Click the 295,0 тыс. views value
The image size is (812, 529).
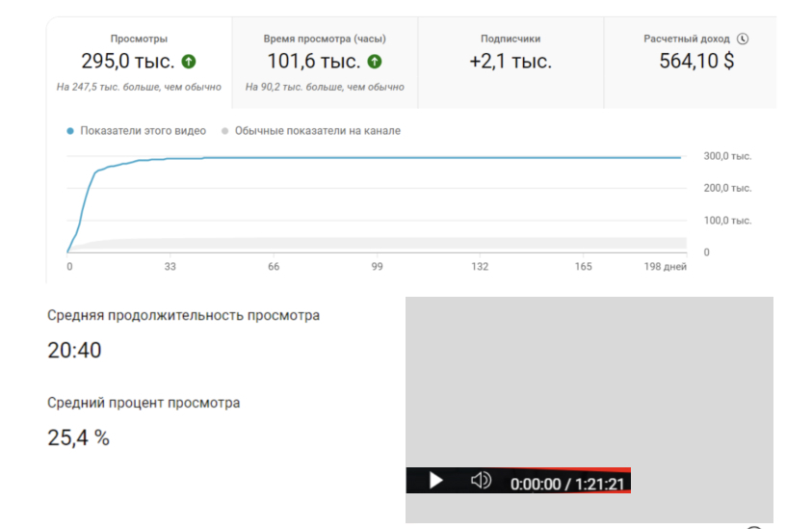click(127, 62)
